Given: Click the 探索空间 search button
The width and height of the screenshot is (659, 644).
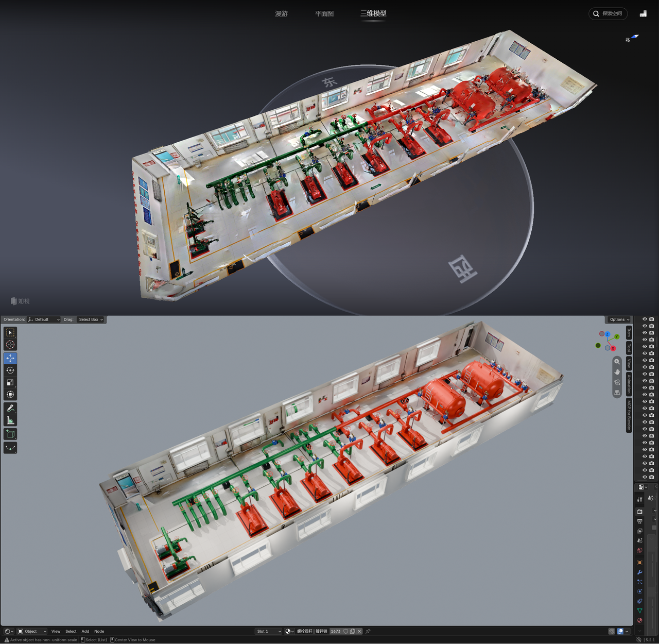Looking at the screenshot, I should click(608, 13).
